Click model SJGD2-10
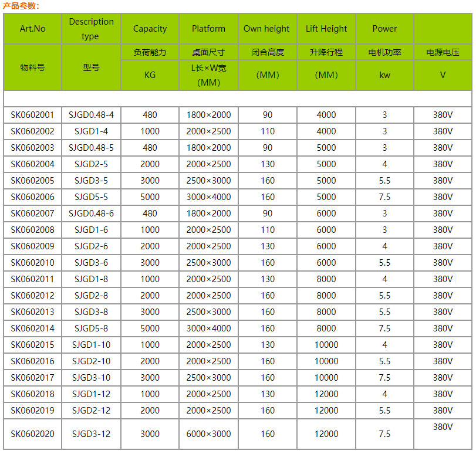The width and height of the screenshot is (476, 454). coord(91,361)
